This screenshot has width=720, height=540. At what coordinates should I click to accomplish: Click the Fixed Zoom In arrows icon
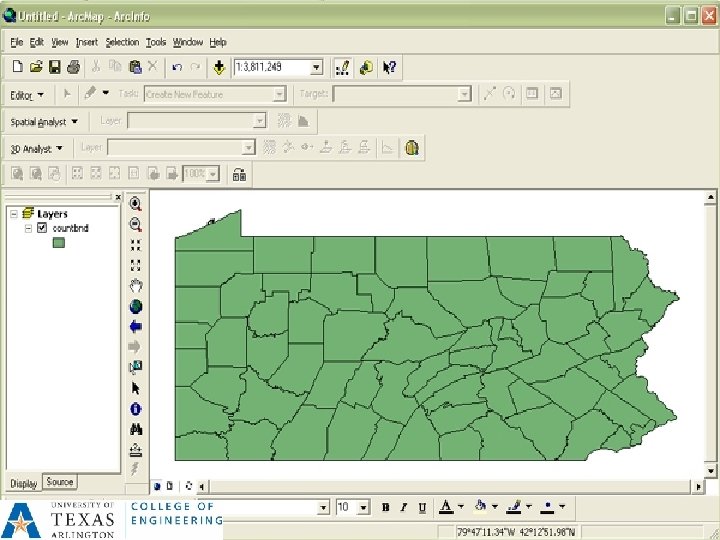click(x=135, y=245)
